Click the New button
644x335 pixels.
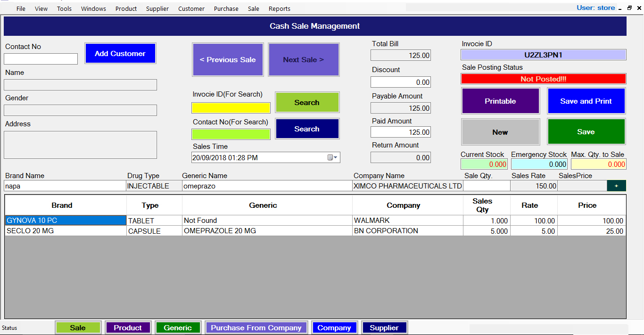pos(500,132)
